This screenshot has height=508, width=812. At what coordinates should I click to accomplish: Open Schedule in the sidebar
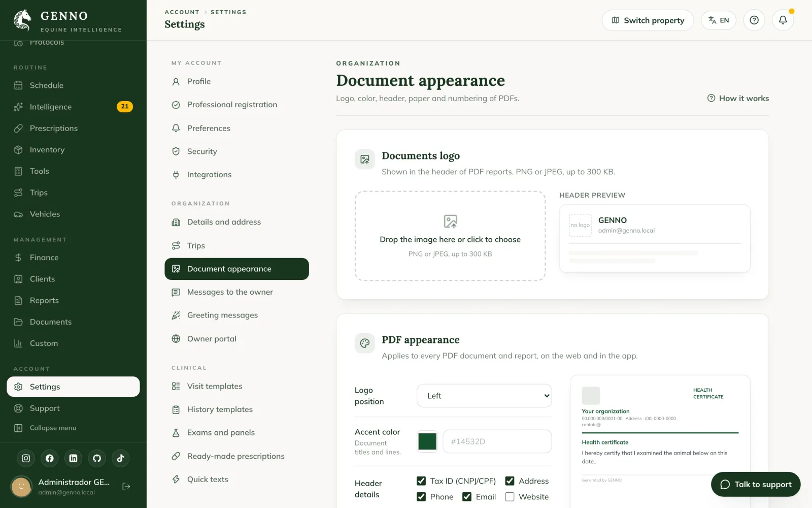(73, 85)
